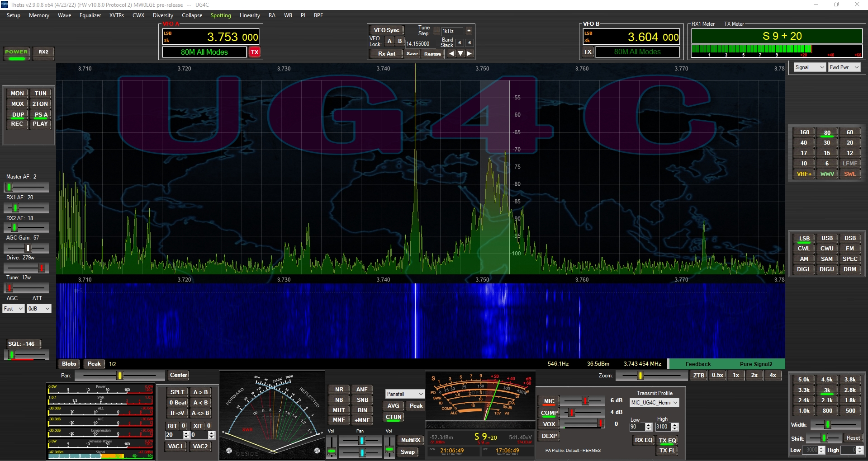The image size is (868, 461).
Task: Click the Swap button
Action: click(408, 452)
